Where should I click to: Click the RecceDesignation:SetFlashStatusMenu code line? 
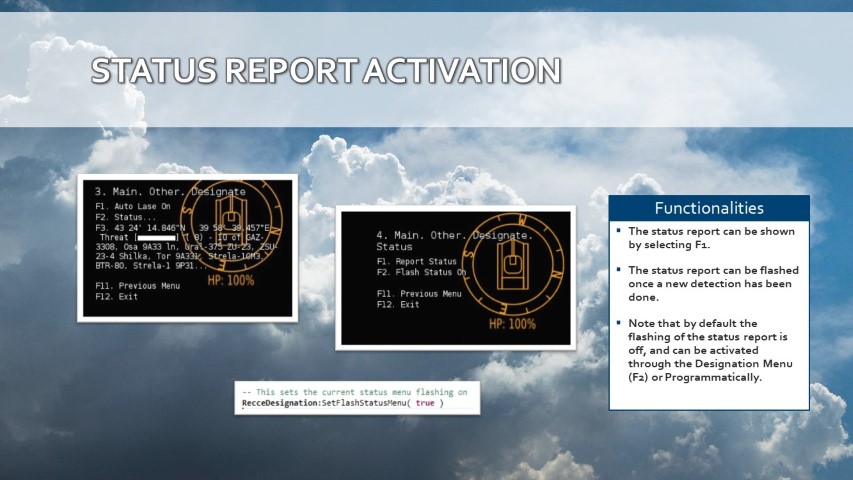coord(342,403)
